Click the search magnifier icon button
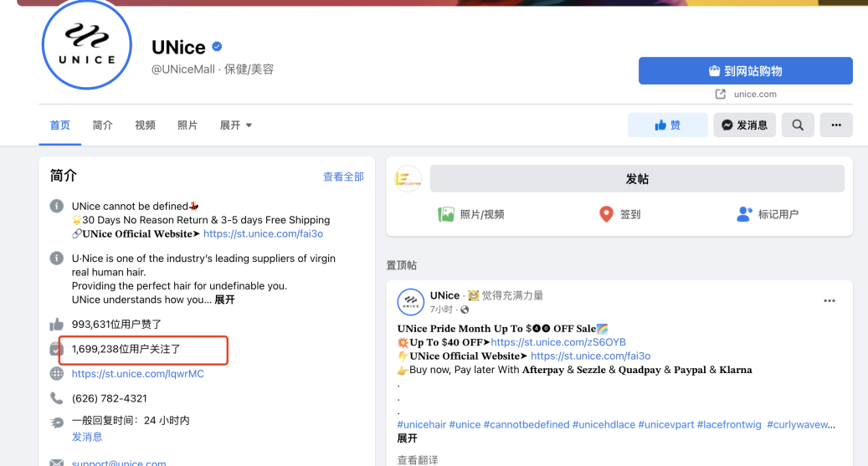The image size is (868, 466). [x=798, y=125]
